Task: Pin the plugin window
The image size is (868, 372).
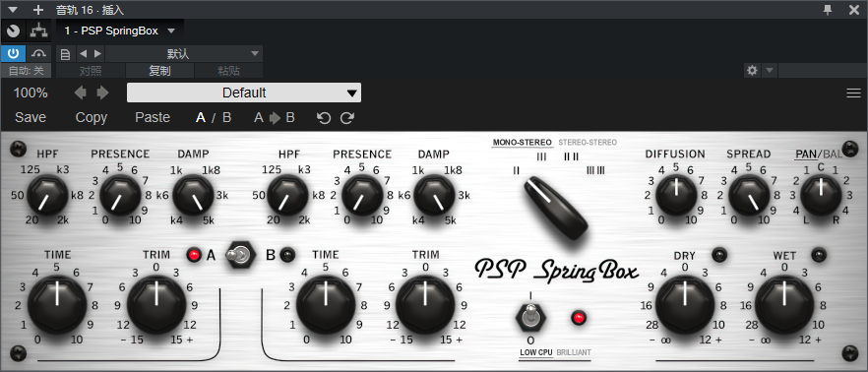Action: (x=829, y=10)
